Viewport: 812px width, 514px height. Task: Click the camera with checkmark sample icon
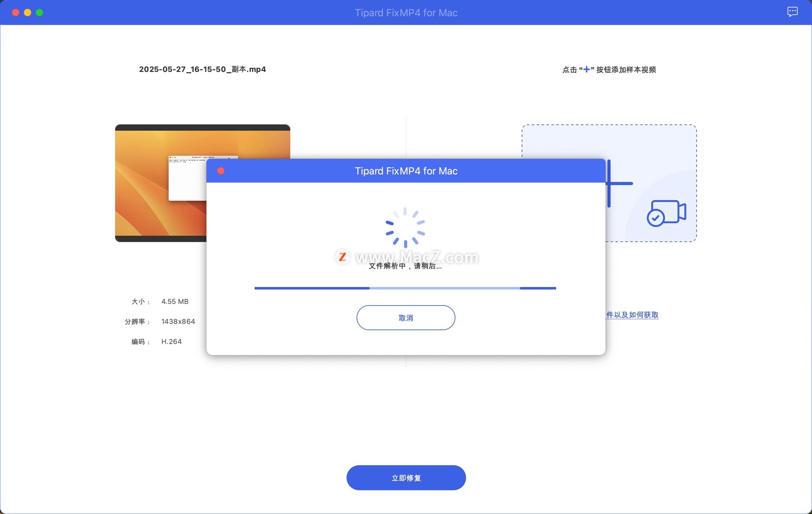(667, 213)
